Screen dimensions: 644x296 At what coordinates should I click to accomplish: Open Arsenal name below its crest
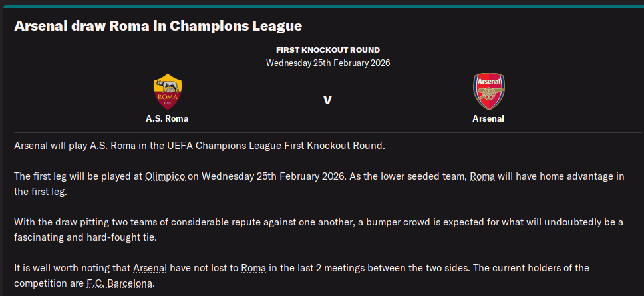click(x=488, y=119)
